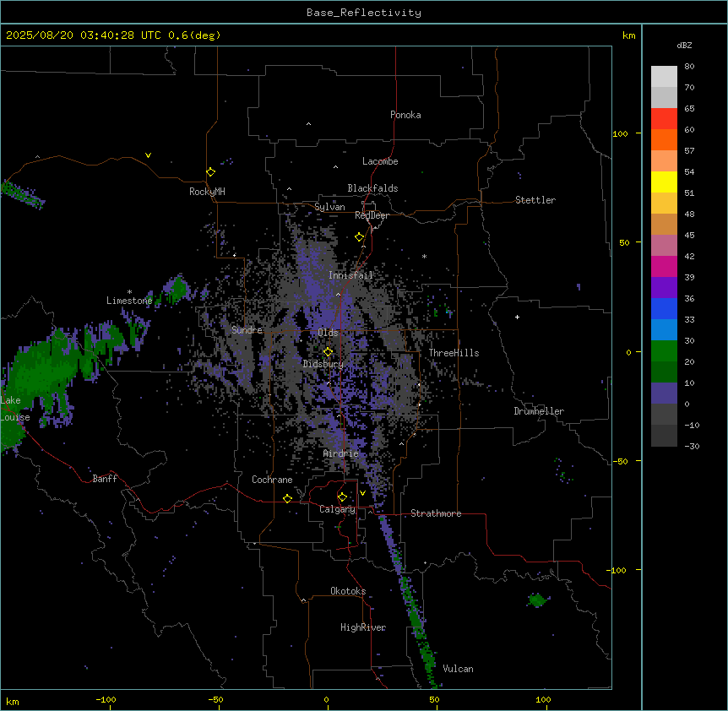Image resolution: width=728 pixels, height=711 pixels.
Task: Select the Okotoks label
Action: [348, 591]
